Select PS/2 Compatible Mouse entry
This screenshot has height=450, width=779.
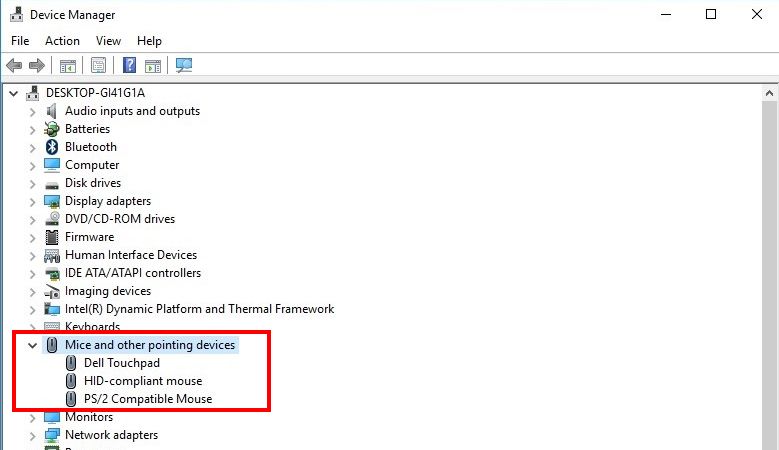pos(148,399)
